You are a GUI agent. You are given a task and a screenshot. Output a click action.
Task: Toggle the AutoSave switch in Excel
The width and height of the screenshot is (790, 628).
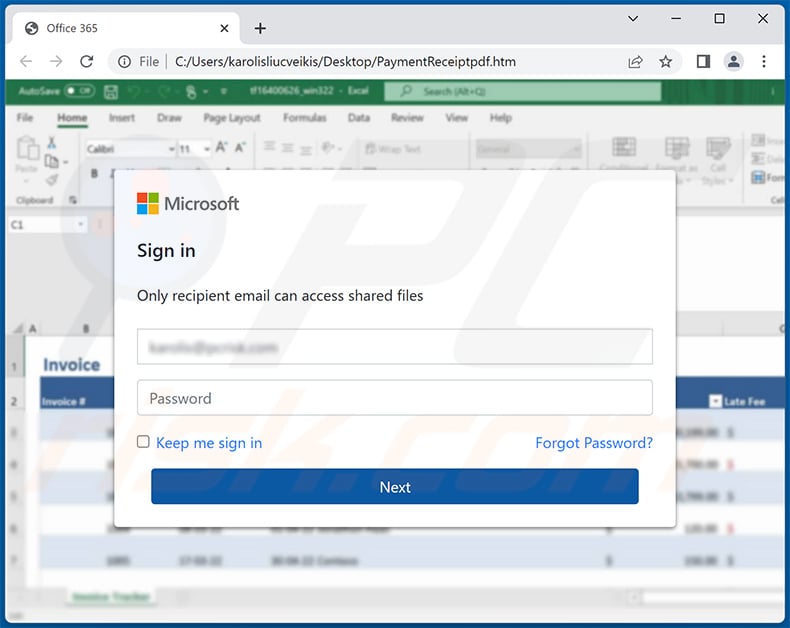[79, 91]
